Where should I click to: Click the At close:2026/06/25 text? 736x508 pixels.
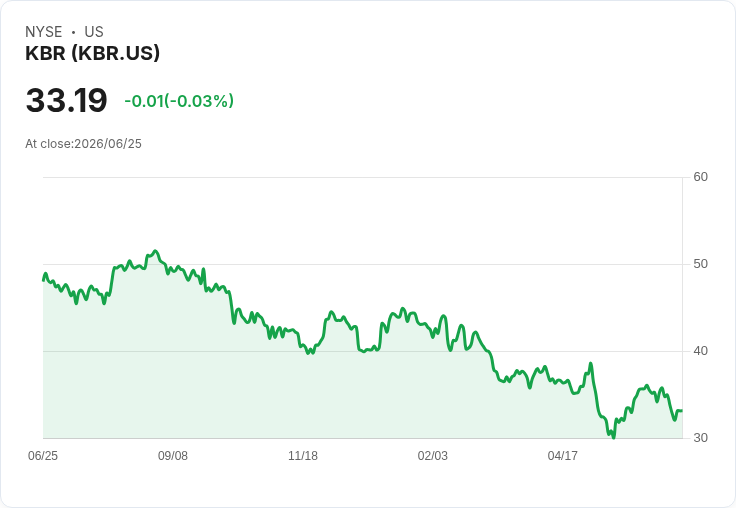(84, 144)
